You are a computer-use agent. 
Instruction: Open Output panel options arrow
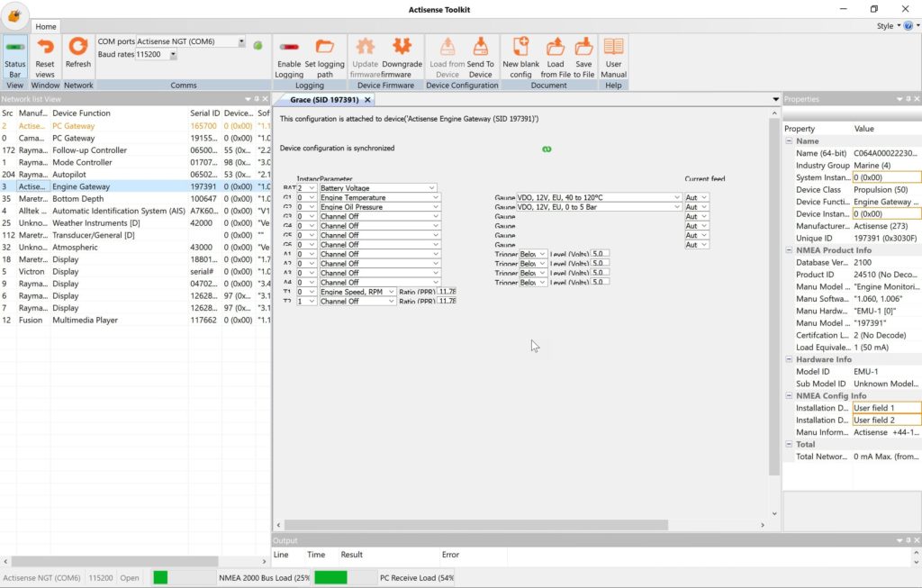click(899, 540)
